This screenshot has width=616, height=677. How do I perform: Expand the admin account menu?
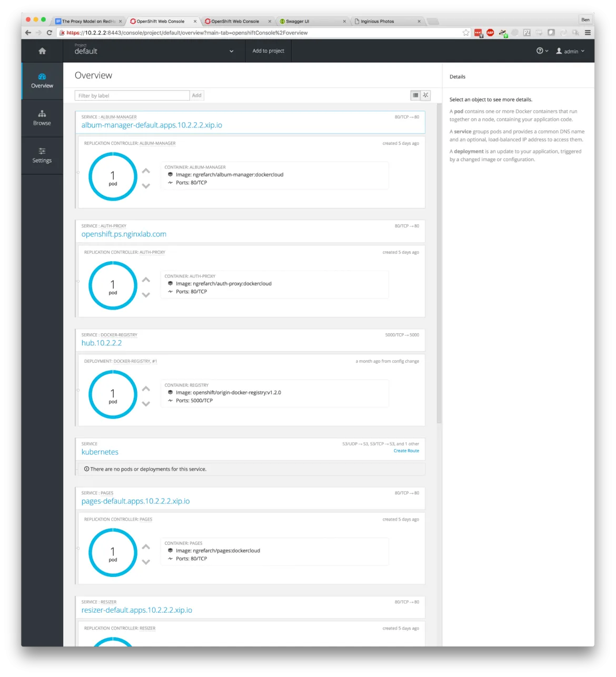pyautogui.click(x=582, y=51)
